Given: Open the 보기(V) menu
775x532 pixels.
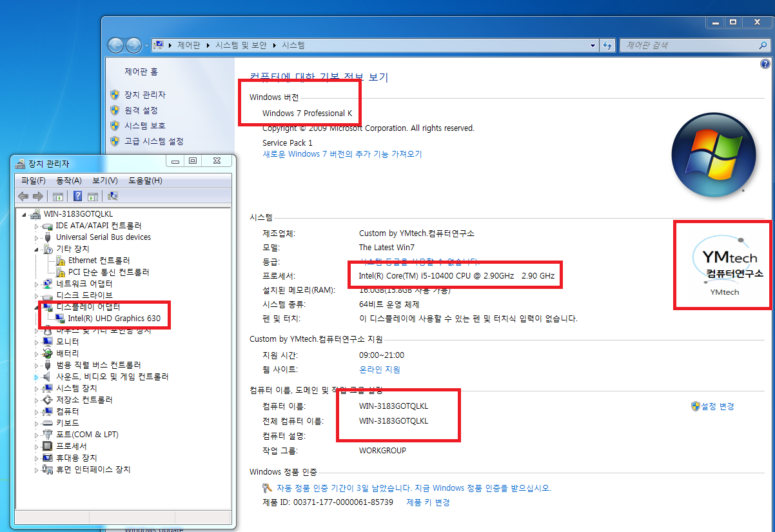Looking at the screenshot, I should 105,181.
